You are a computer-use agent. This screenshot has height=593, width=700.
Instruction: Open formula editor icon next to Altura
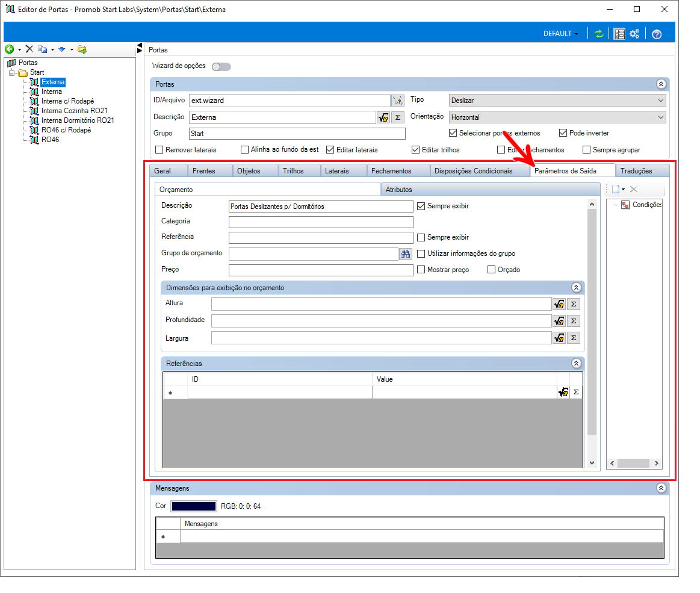[559, 305]
